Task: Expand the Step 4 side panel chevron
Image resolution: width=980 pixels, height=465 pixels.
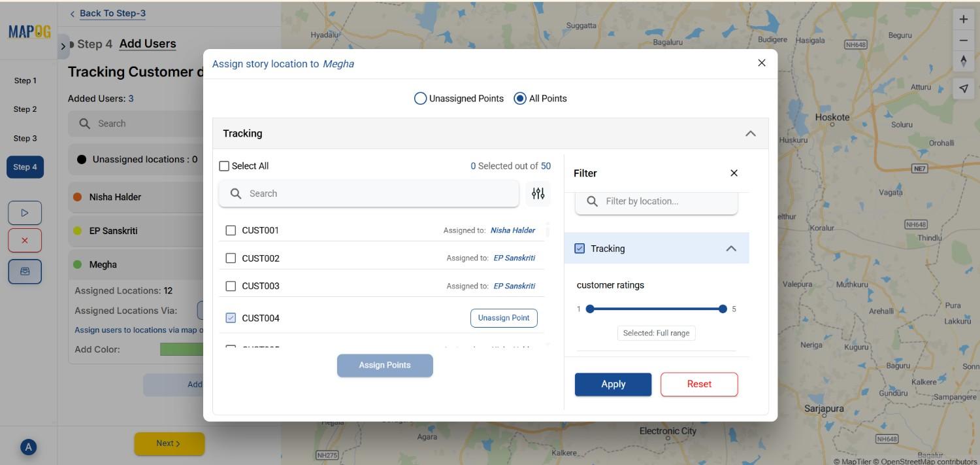Action: (63, 46)
